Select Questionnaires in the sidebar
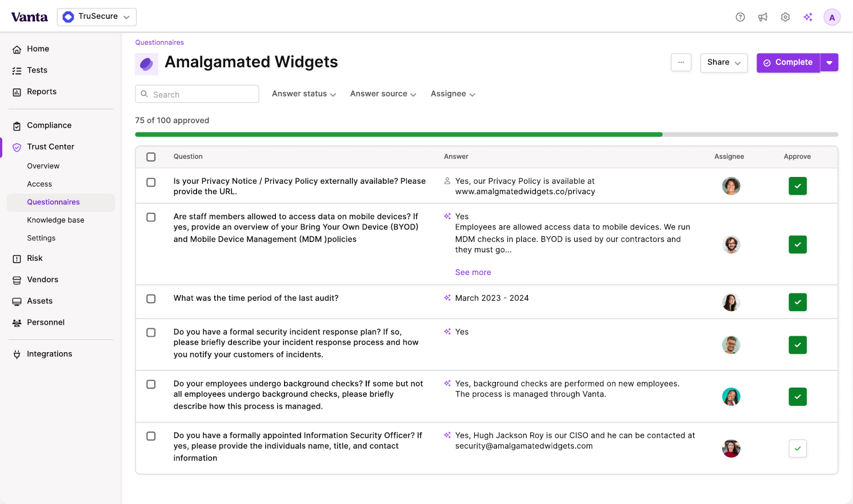 pyautogui.click(x=61, y=203)
